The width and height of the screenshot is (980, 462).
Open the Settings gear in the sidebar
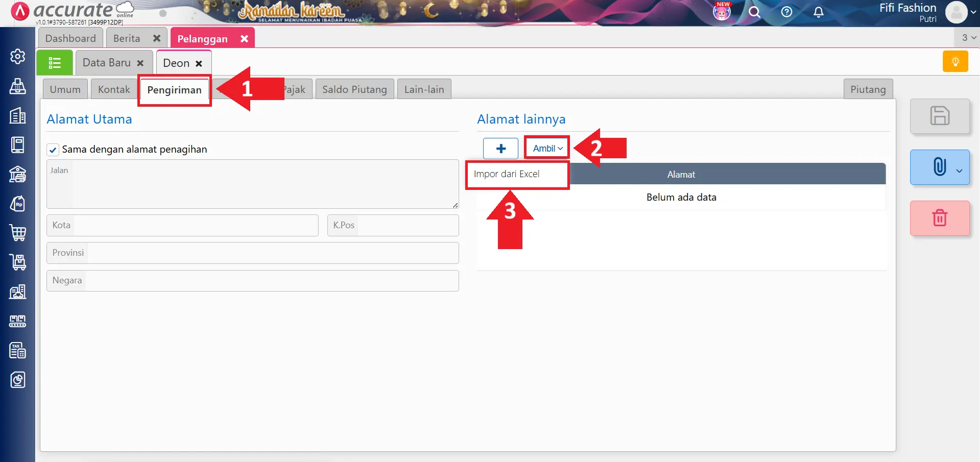[17, 57]
